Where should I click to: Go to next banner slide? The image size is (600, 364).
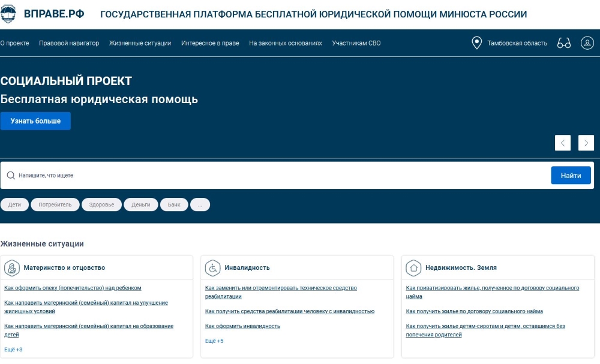click(x=586, y=143)
